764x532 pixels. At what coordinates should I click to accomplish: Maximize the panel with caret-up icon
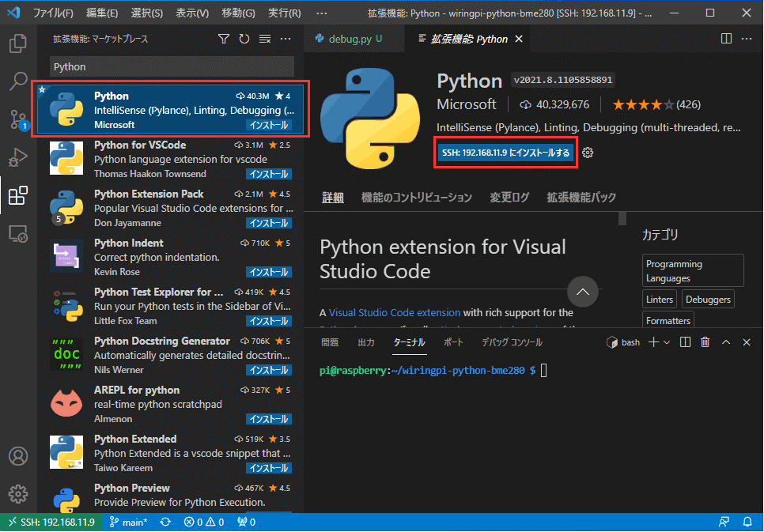(726, 342)
